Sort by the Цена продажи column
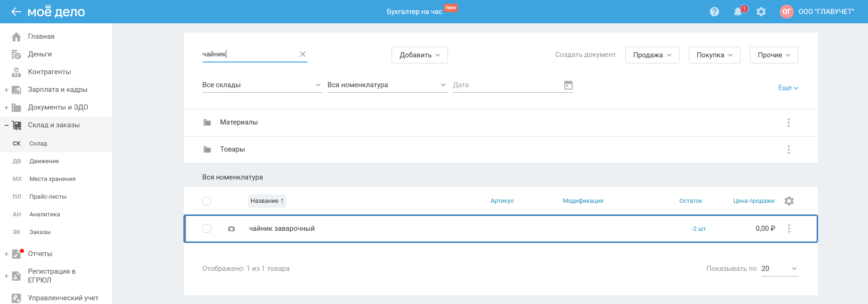 coord(754,201)
